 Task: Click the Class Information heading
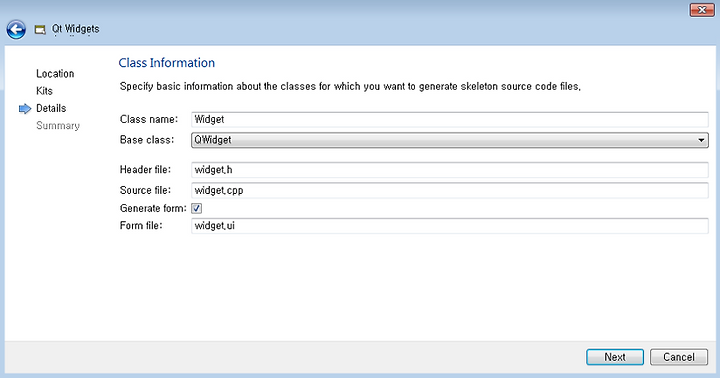[x=167, y=63]
